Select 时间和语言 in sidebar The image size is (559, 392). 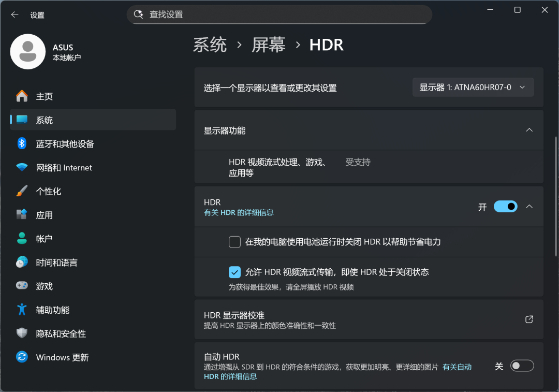[93, 262]
